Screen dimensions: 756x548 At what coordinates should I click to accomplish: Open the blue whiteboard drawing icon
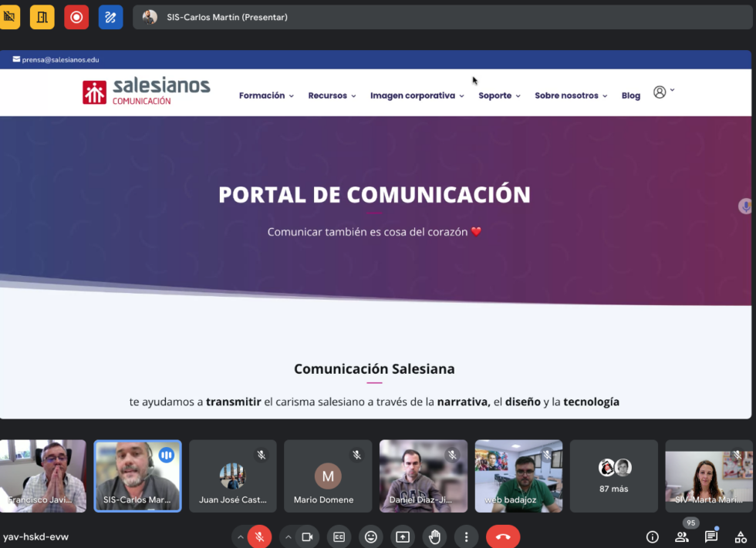click(x=110, y=17)
